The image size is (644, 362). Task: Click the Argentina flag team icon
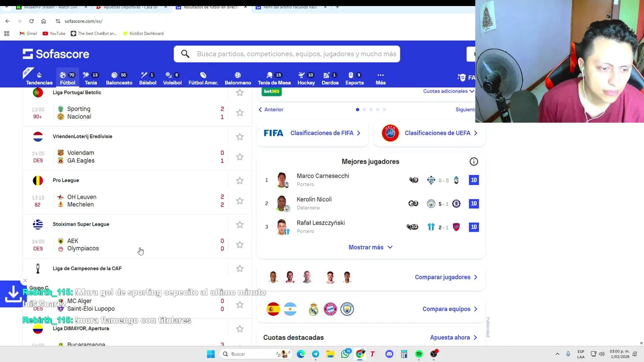tap(290, 309)
